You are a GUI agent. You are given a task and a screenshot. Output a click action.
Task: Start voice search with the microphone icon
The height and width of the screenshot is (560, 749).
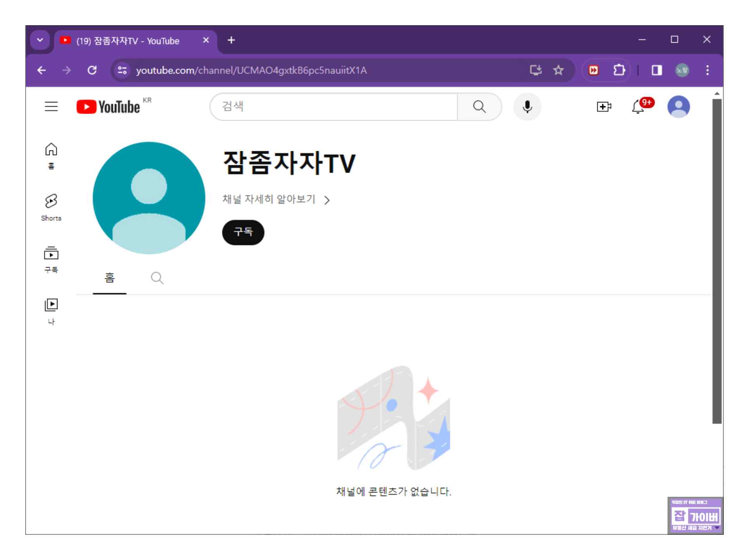pyautogui.click(x=527, y=107)
